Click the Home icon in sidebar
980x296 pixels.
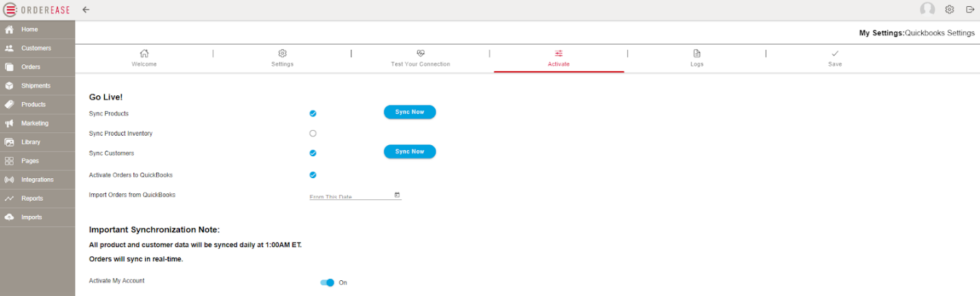[10, 29]
